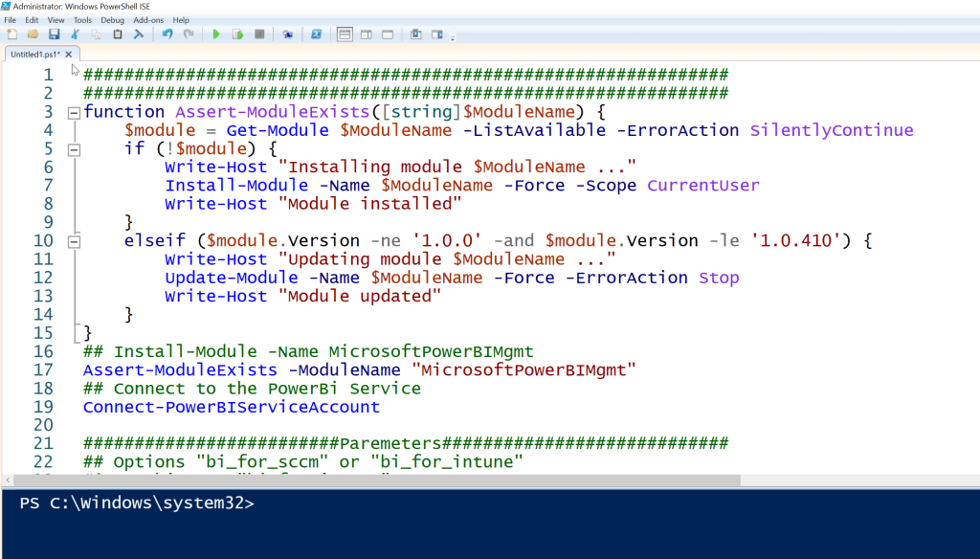Show script pane maximized
This screenshot has height=559, width=980.
[x=388, y=34]
